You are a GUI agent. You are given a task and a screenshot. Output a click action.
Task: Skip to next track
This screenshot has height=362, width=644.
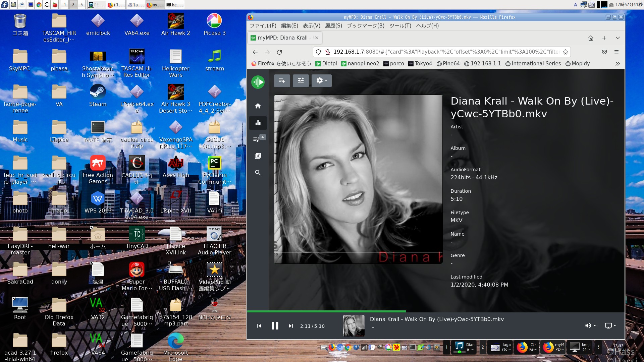click(x=290, y=326)
